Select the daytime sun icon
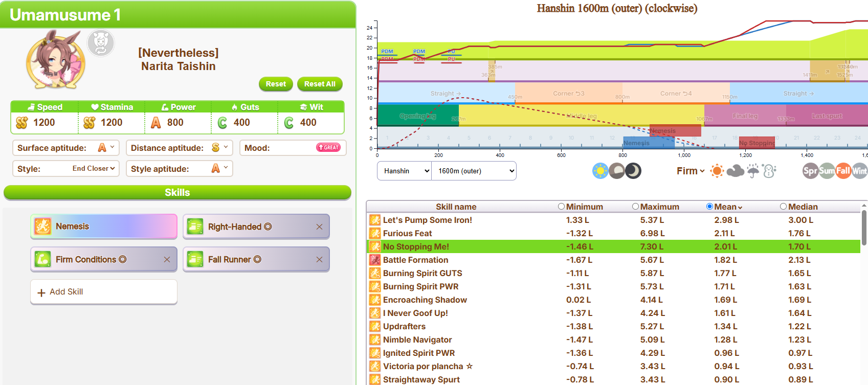 click(600, 171)
